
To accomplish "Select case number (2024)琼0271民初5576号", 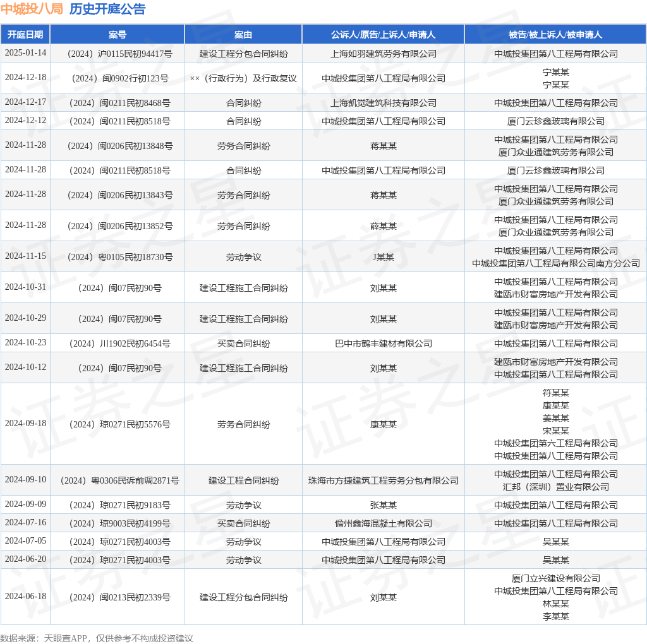I will [119, 424].
